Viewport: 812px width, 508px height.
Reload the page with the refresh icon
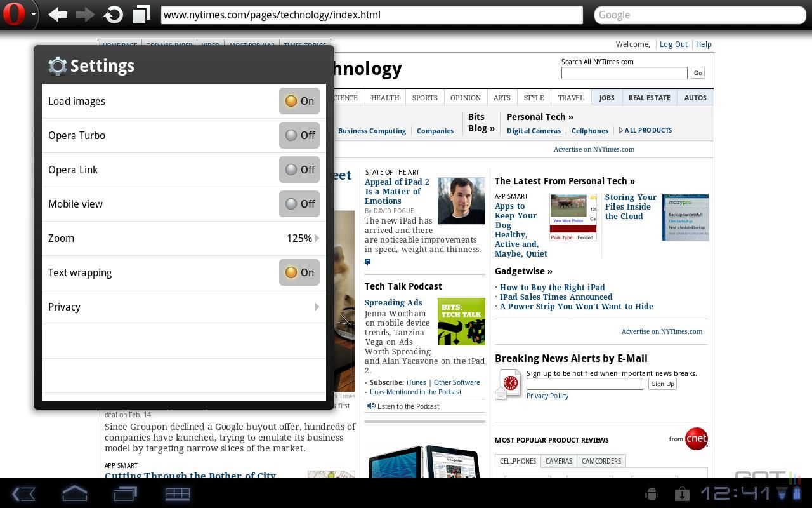[x=114, y=15]
